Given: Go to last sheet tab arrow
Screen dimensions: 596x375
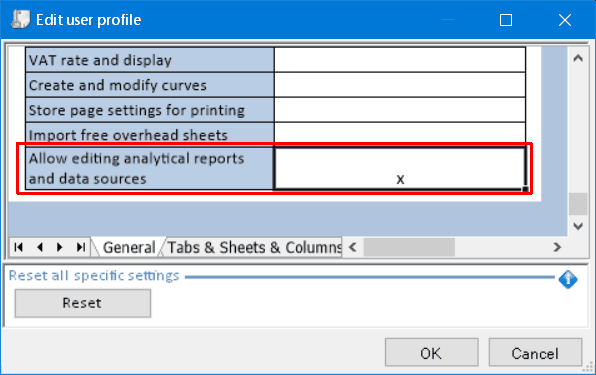Looking at the screenshot, I should [x=81, y=247].
